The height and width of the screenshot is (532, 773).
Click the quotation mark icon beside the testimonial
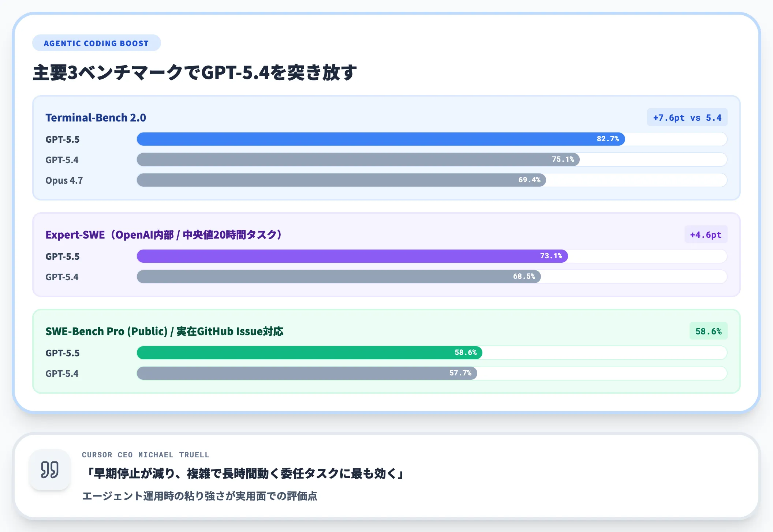(50, 471)
